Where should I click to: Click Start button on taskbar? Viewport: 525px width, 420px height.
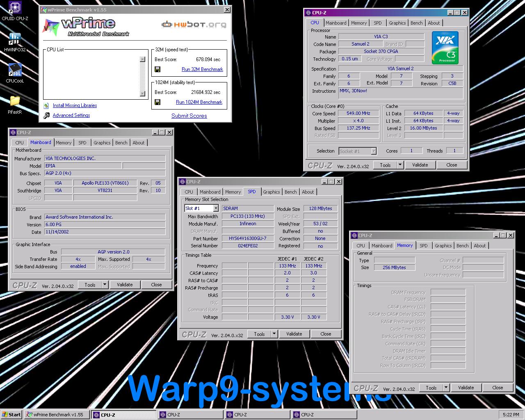pyautogui.click(x=11, y=415)
